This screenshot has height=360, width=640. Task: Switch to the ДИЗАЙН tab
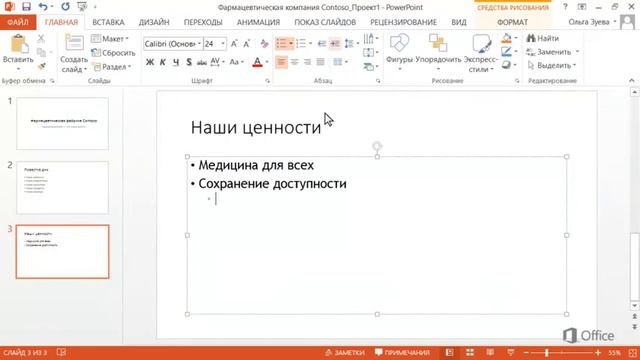tap(154, 22)
